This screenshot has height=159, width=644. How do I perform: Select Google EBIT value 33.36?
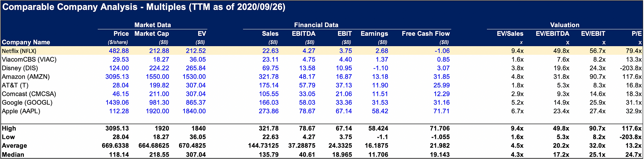[x=344, y=103]
